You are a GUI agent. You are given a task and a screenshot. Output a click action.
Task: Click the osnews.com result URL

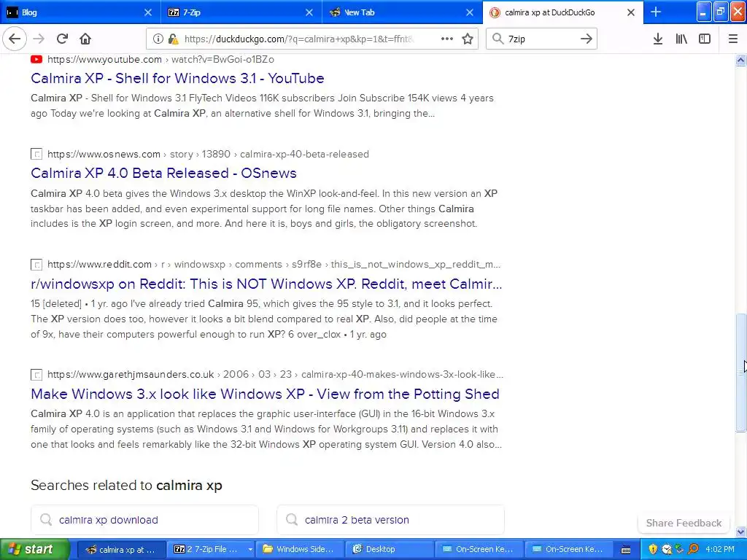(208, 155)
